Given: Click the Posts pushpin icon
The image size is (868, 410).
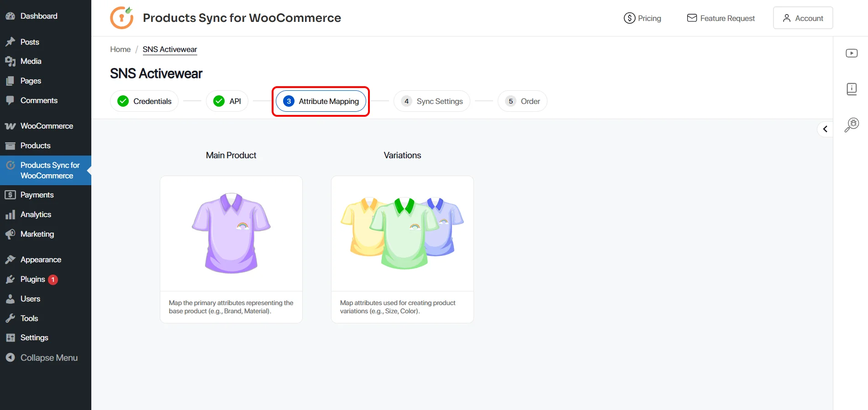Looking at the screenshot, I should tap(10, 42).
